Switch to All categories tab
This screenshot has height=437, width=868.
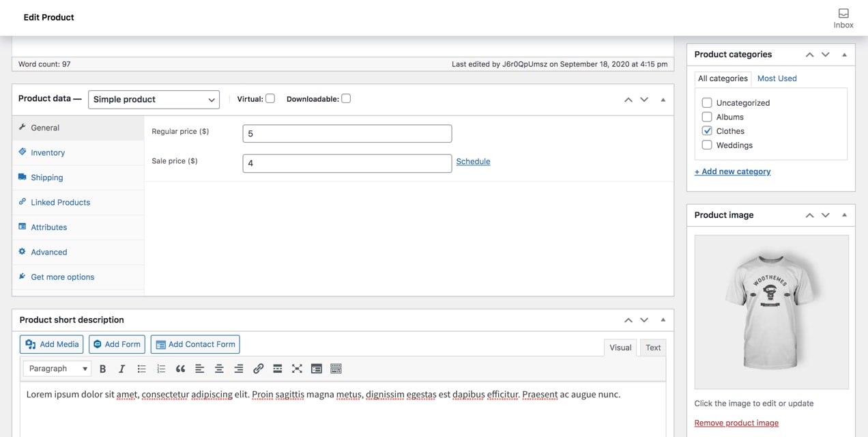[x=723, y=79]
